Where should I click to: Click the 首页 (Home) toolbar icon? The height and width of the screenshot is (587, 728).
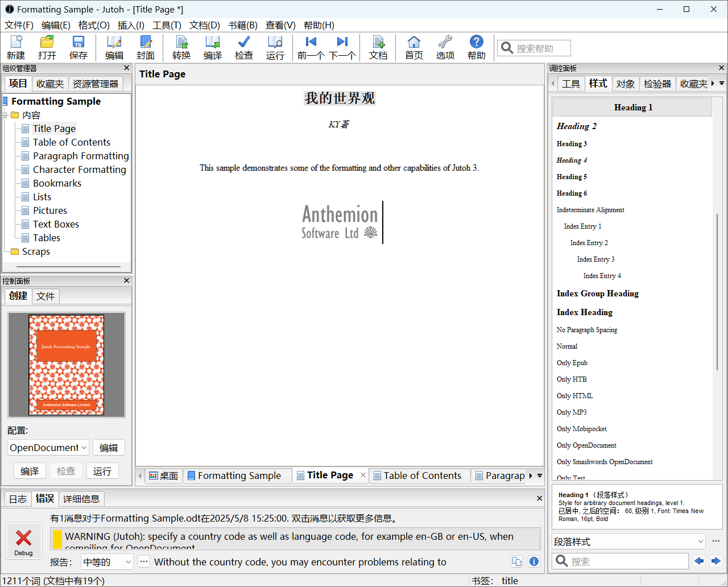414,47
